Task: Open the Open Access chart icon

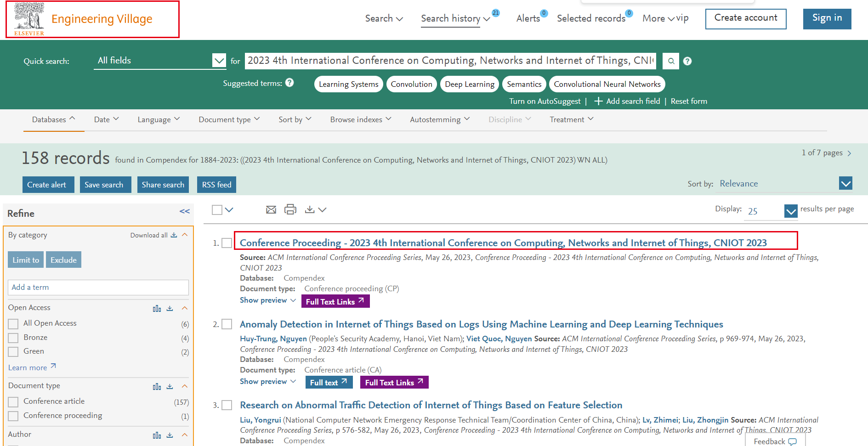Action: point(157,308)
